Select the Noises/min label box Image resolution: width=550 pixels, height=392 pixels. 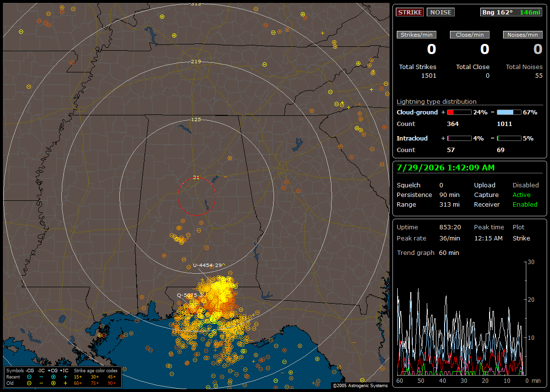(x=522, y=35)
